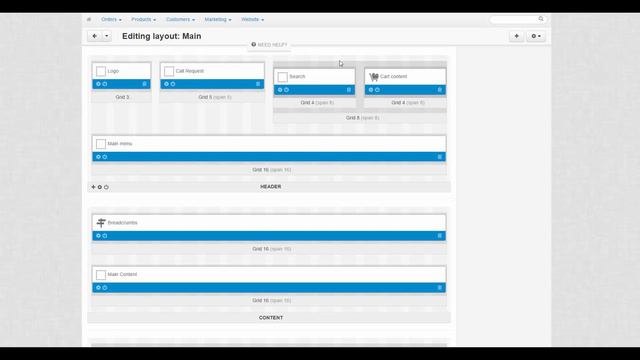
Task: Click the home icon in top navigation
Action: point(89,19)
